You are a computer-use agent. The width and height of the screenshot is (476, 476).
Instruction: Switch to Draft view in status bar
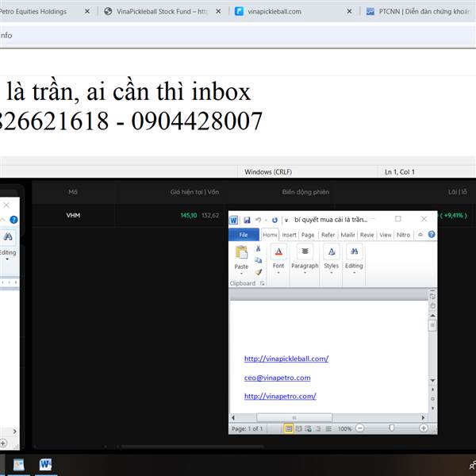328,428
